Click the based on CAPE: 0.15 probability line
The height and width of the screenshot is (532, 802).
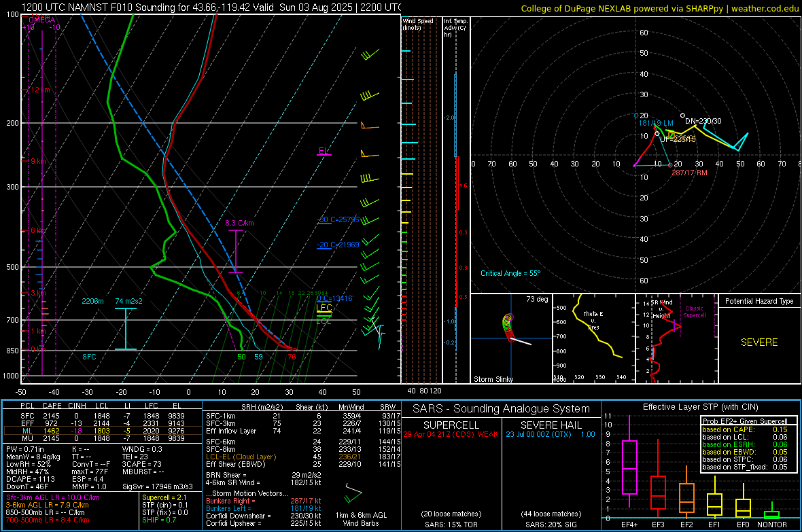tap(745, 429)
